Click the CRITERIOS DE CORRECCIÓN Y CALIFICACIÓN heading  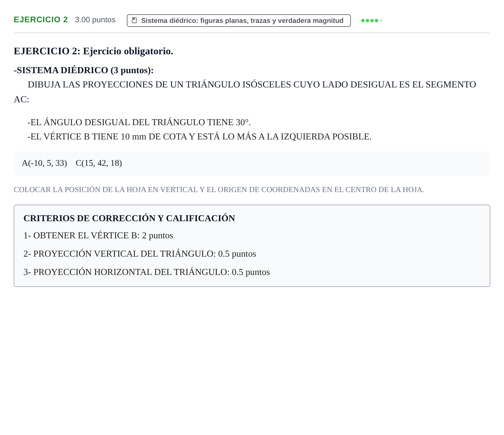tap(129, 218)
